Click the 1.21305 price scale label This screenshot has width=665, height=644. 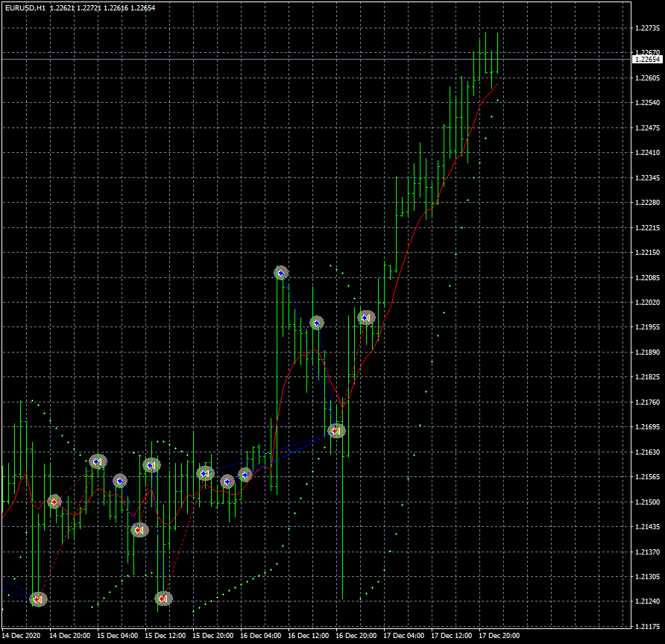[648, 577]
